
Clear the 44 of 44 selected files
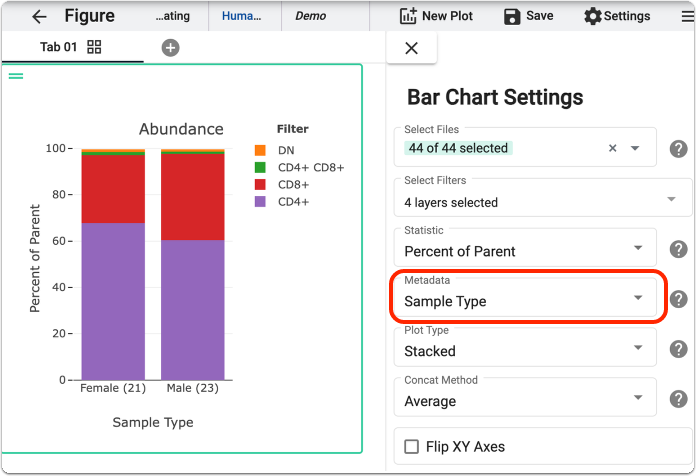click(x=613, y=148)
